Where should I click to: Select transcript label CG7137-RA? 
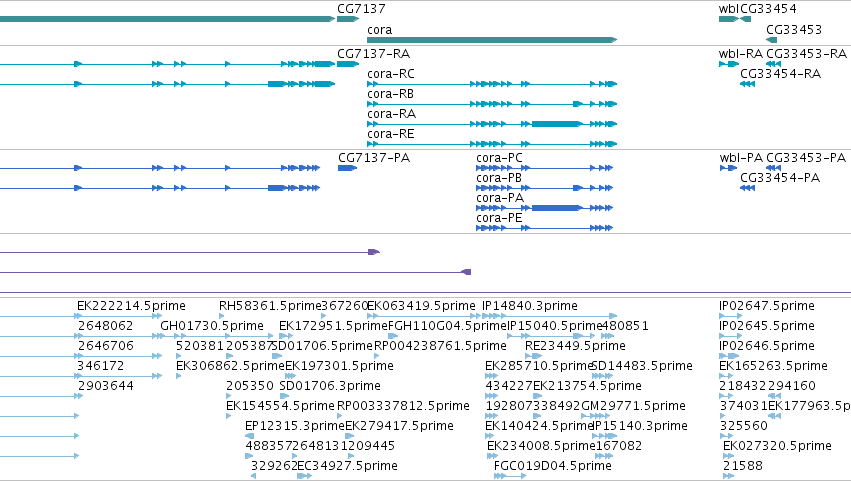point(373,54)
